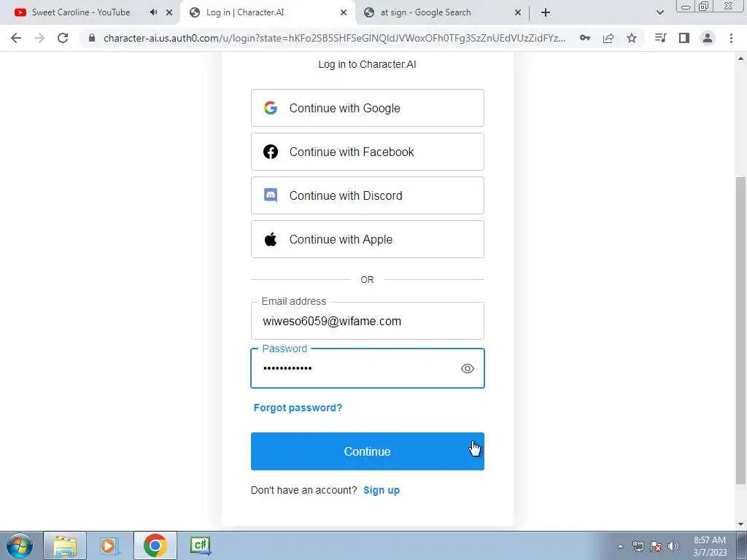Open the Forgot password link

point(298,408)
